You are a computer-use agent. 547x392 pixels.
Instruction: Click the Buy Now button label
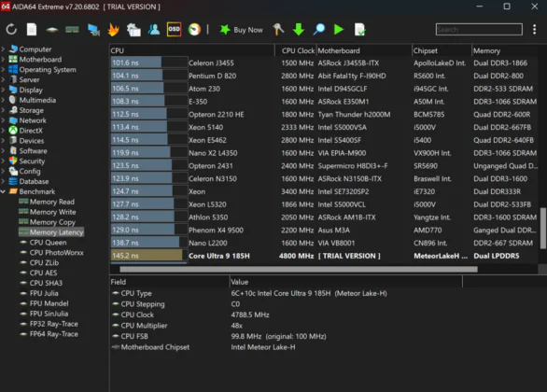pyautogui.click(x=248, y=30)
